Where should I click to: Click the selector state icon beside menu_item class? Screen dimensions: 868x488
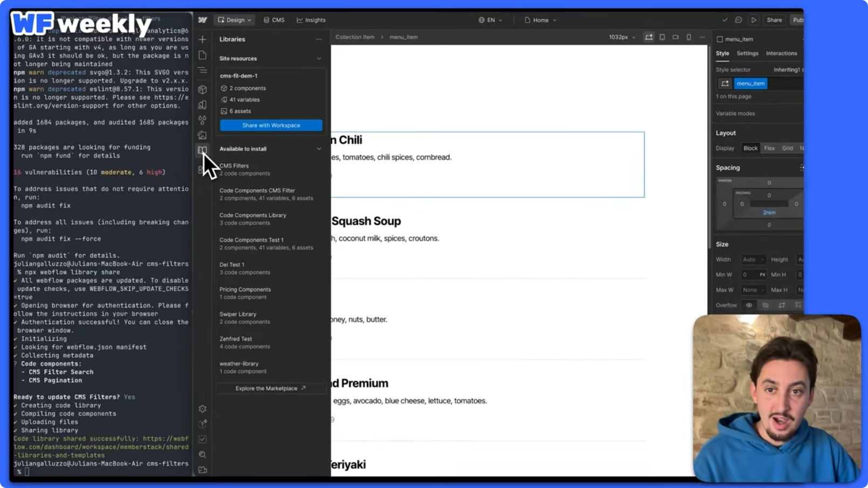(x=725, y=83)
